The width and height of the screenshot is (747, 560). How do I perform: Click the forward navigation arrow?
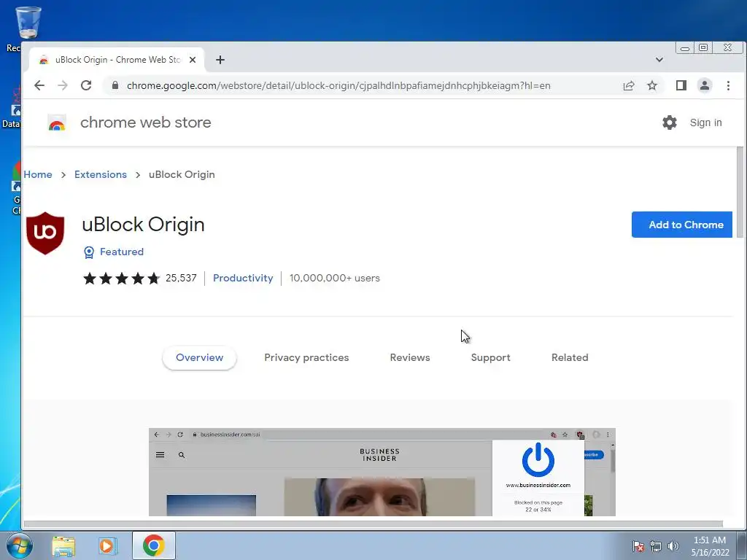point(63,85)
